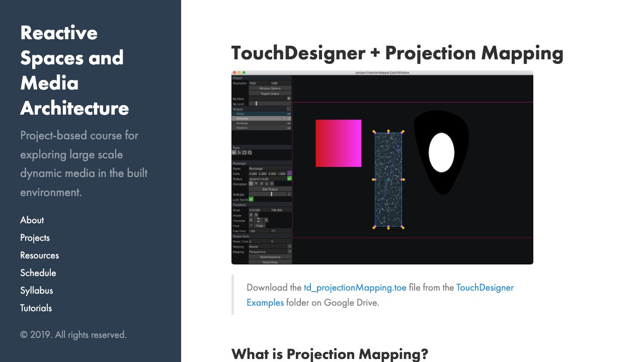Select the starfield rectangle with yellow handles
Viewport: 644px width, 362px height.
(388, 179)
